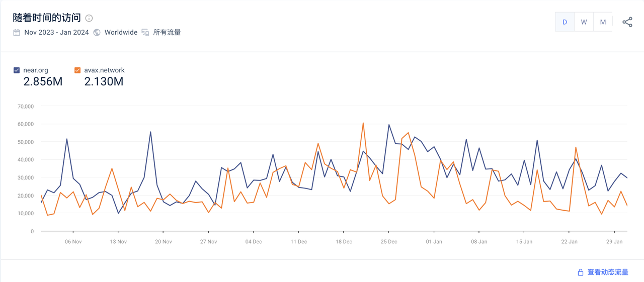Click the calendar icon by date range
The height and width of the screenshot is (282, 644).
point(17,32)
